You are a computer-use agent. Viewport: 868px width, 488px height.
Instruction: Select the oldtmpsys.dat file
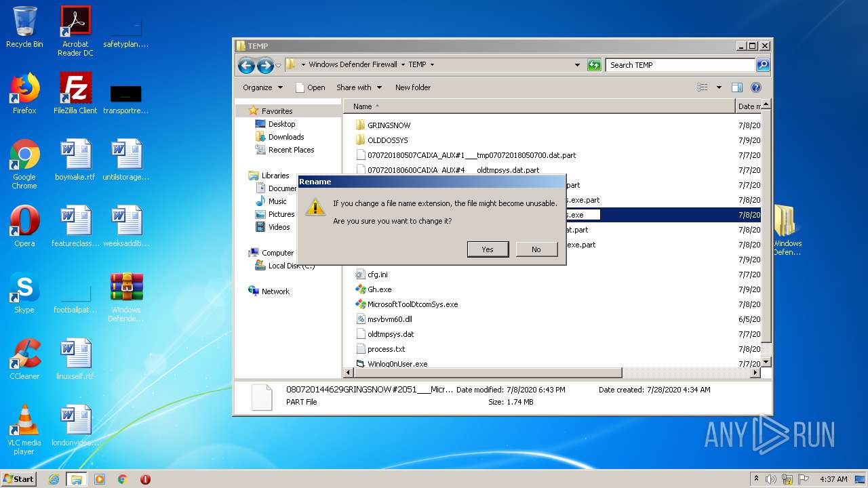[x=391, y=334]
